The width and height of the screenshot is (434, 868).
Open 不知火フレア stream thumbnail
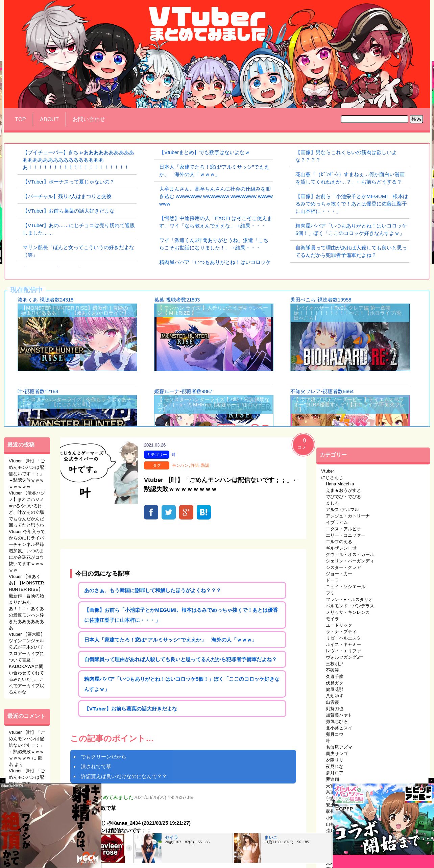350,411
